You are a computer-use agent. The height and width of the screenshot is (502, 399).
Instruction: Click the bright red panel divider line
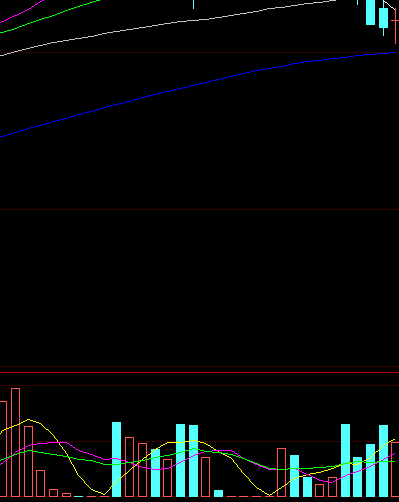(199, 372)
